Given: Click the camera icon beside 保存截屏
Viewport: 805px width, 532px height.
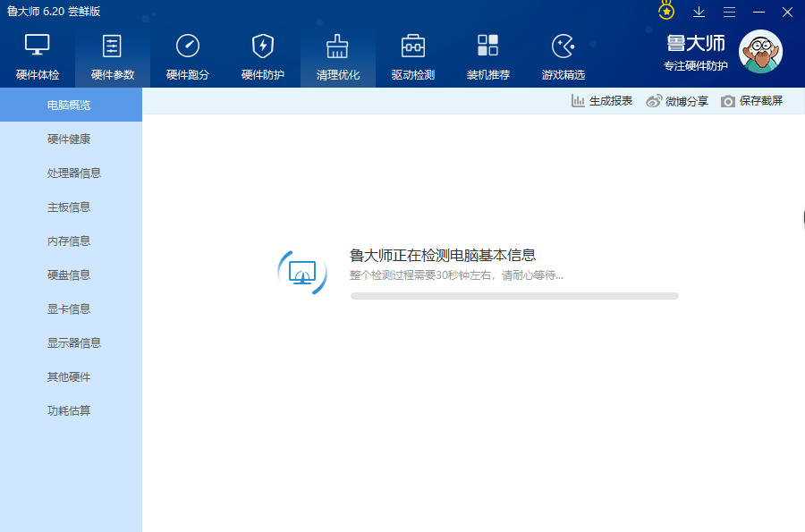Looking at the screenshot, I should [x=727, y=101].
